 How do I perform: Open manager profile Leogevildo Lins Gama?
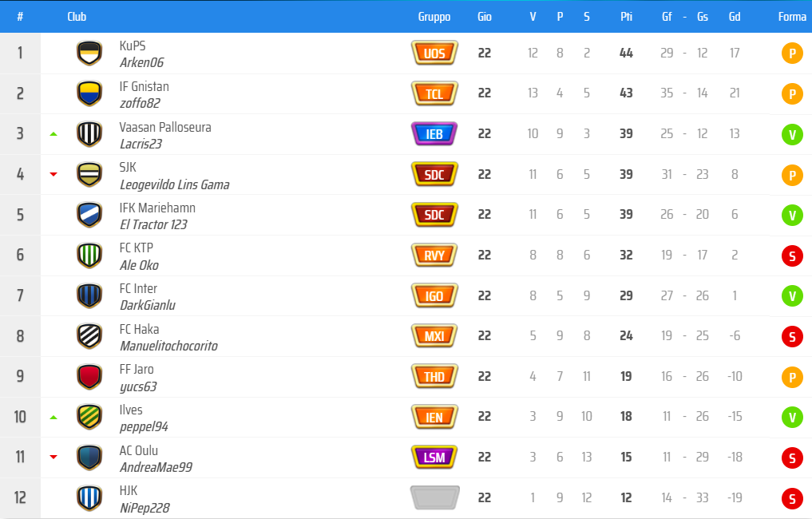click(x=174, y=184)
